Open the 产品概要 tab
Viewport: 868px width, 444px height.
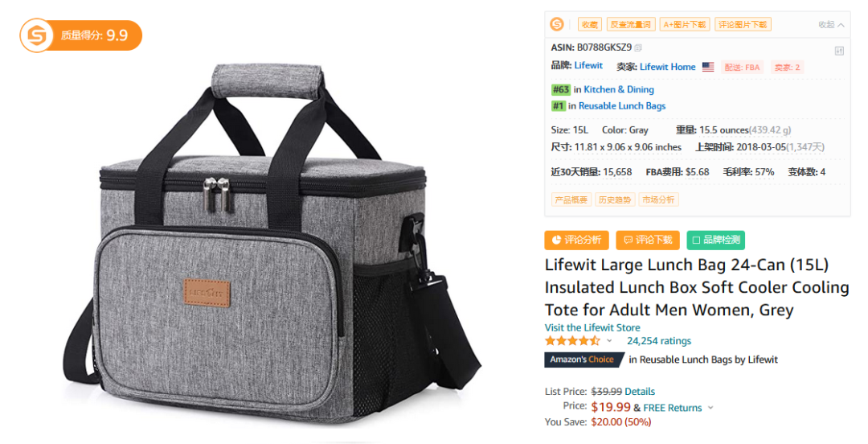coord(571,199)
